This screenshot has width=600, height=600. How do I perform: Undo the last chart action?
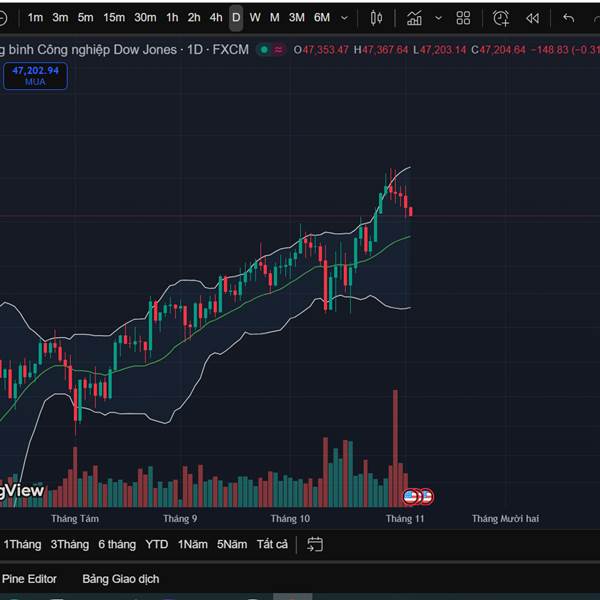pos(569,18)
